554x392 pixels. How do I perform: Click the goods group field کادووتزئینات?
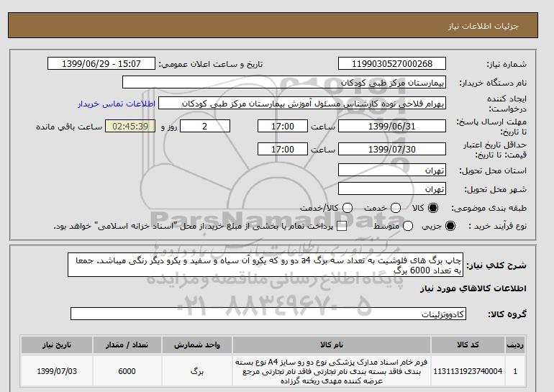(x=268, y=314)
